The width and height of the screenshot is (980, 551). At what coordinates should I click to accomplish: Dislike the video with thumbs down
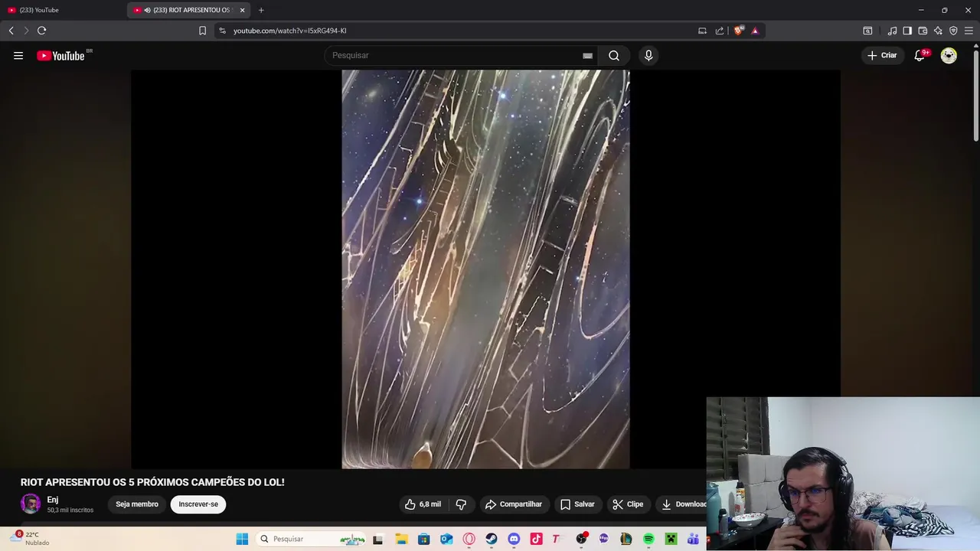pos(461,504)
